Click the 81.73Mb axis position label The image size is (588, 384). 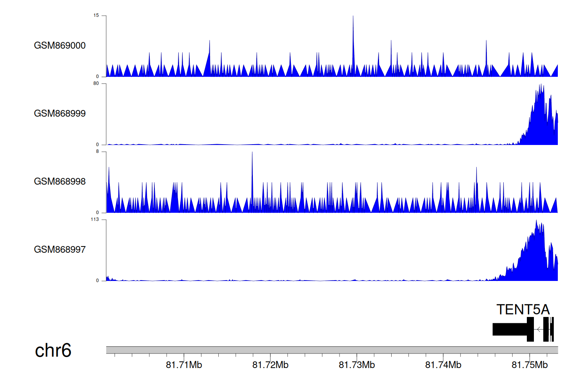(x=357, y=365)
